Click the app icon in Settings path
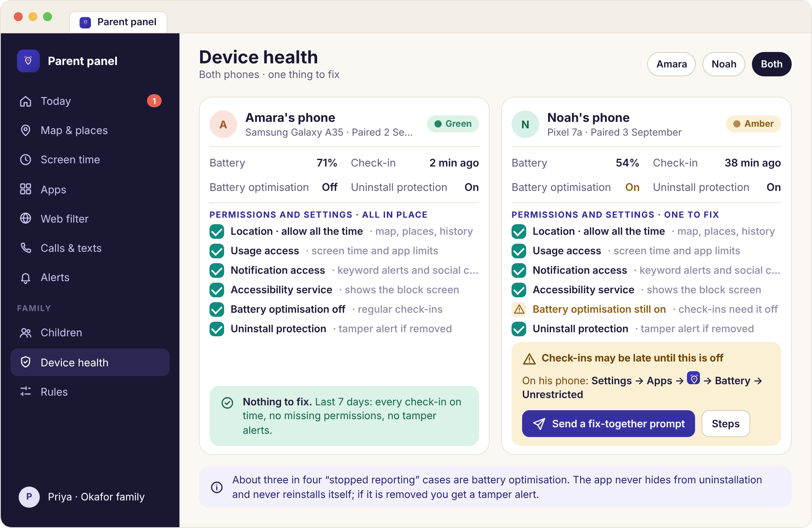Screen dimensions: 812x528 point(693,379)
